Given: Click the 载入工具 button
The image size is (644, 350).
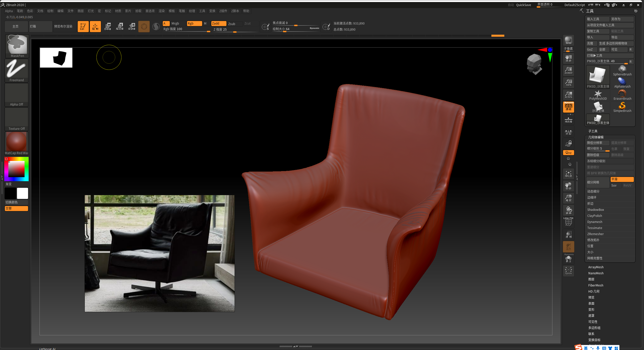Looking at the screenshot, I should (597, 19).
